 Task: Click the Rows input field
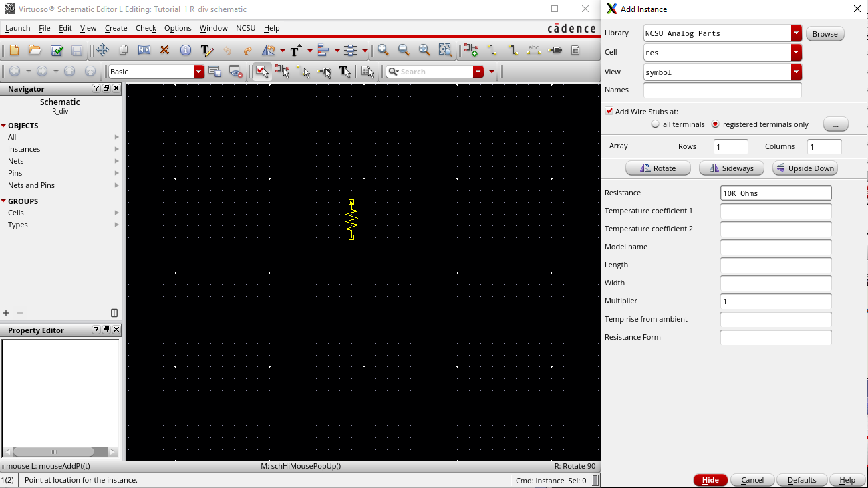pyautogui.click(x=731, y=147)
